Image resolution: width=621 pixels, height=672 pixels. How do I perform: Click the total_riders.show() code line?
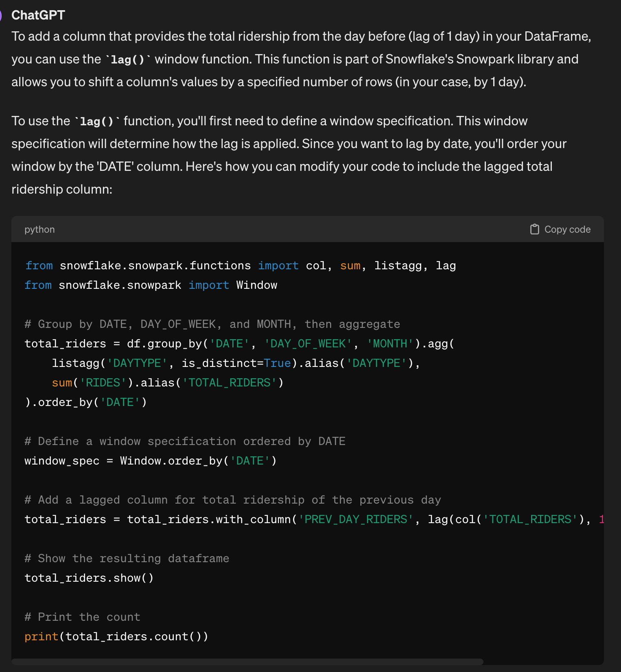89,578
